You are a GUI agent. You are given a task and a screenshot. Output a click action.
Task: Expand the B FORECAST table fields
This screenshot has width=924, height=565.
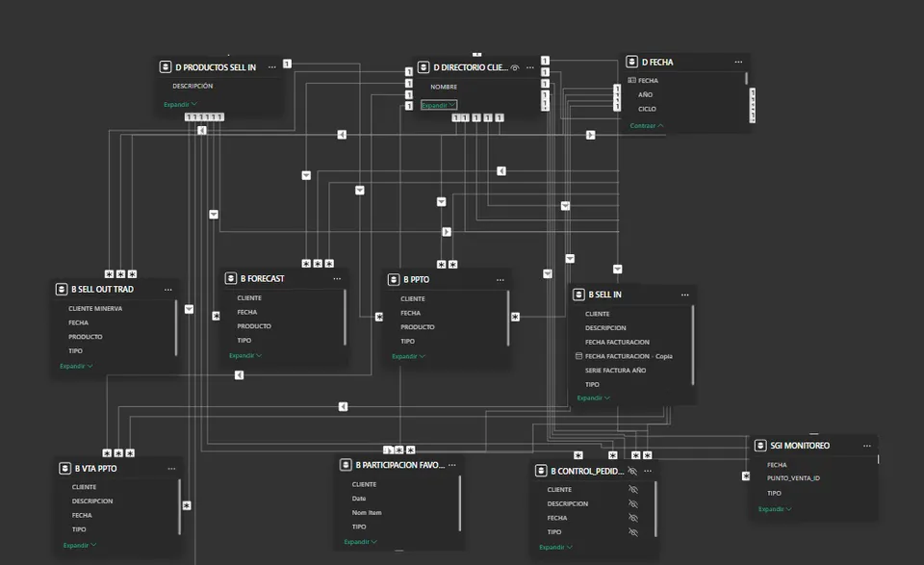click(245, 355)
